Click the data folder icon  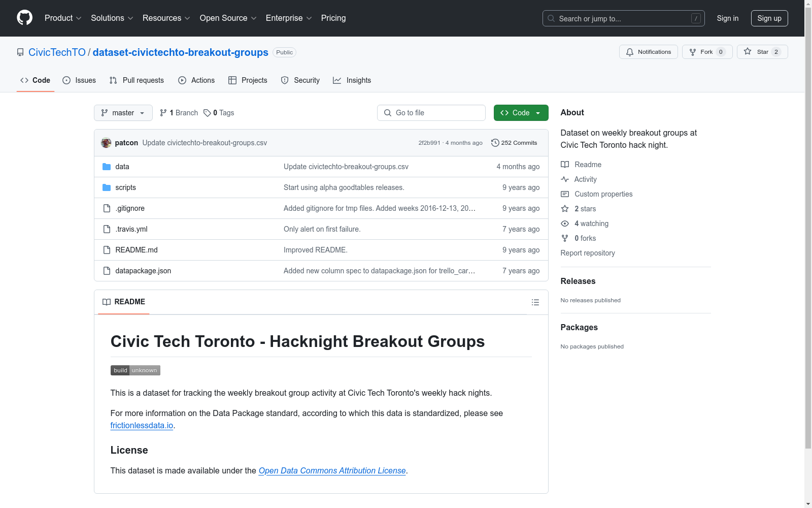click(107, 167)
